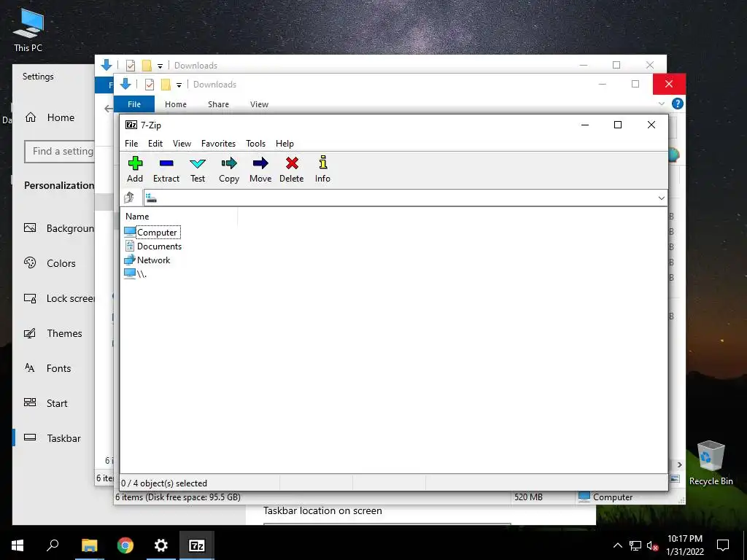Open Settings gear from taskbar
This screenshot has height=560, width=747.
coord(161,545)
